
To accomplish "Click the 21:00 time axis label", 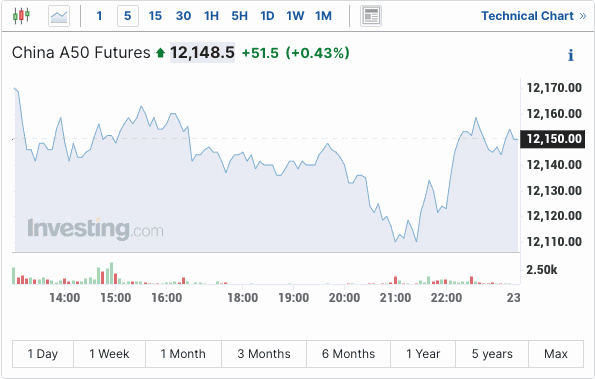I will point(395,297).
